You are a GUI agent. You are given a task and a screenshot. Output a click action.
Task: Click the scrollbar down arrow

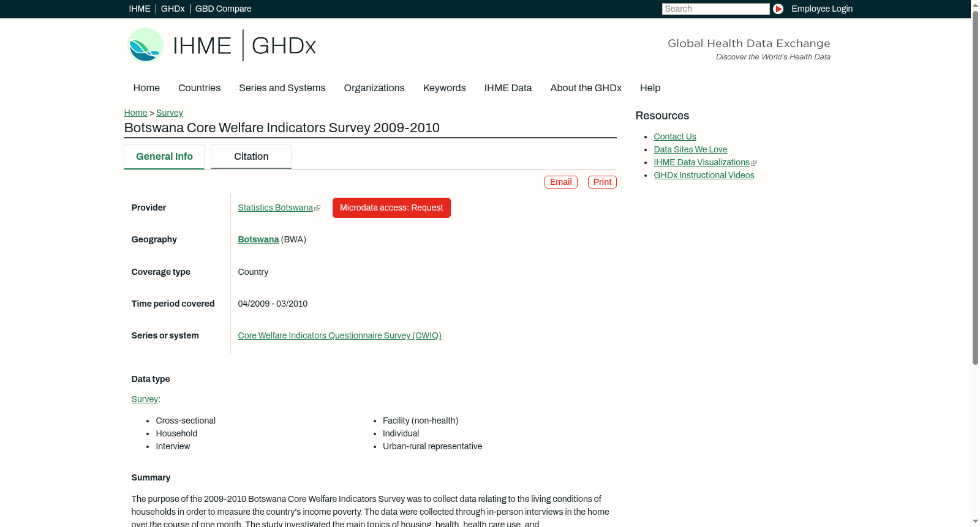(x=975, y=522)
